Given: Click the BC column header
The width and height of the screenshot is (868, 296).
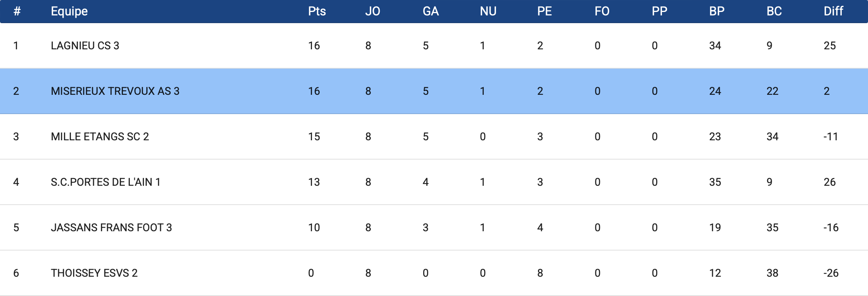Looking at the screenshot, I should click(774, 11).
